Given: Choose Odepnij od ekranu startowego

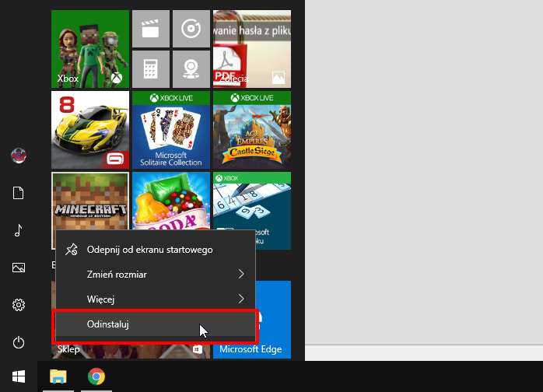Looking at the screenshot, I should pos(156,250).
